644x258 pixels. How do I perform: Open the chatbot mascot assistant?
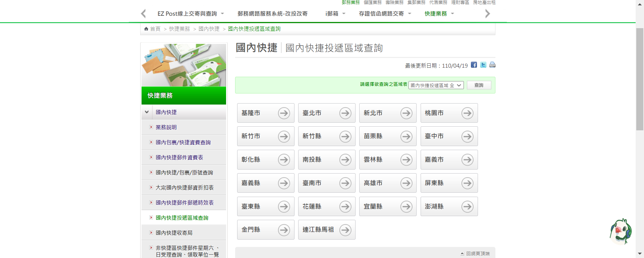click(x=621, y=231)
